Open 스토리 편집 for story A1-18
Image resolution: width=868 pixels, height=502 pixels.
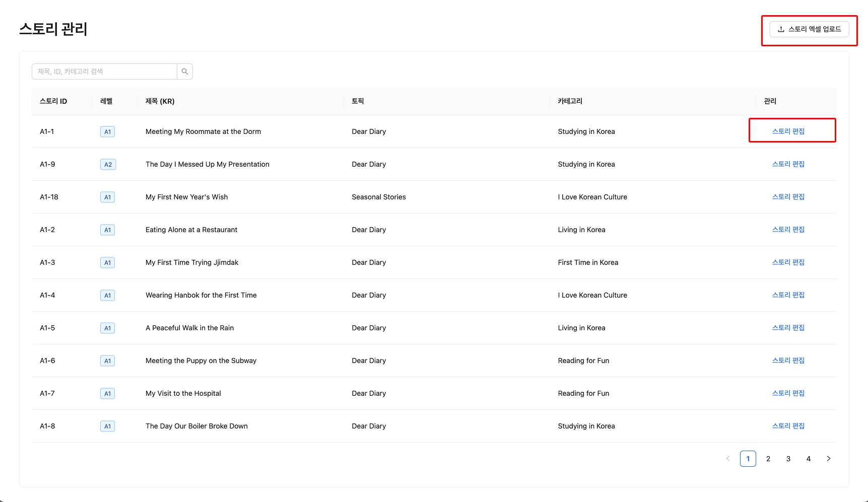(788, 197)
